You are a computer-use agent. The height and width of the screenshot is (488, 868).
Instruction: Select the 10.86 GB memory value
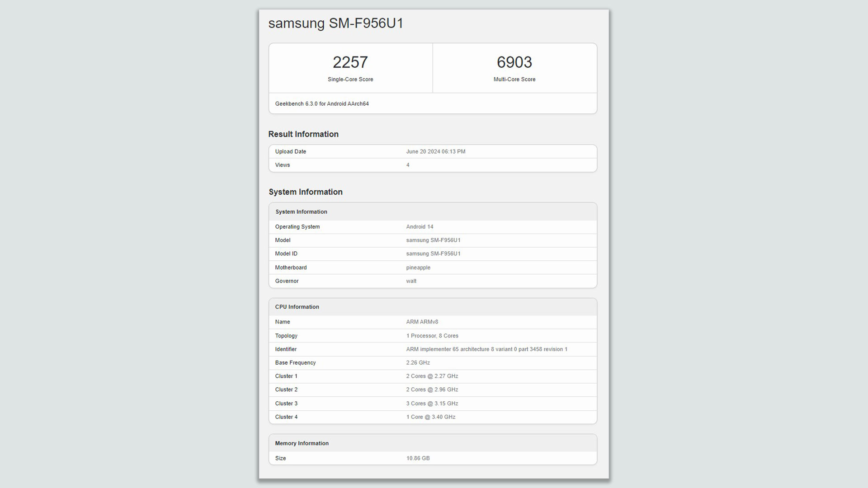418,458
